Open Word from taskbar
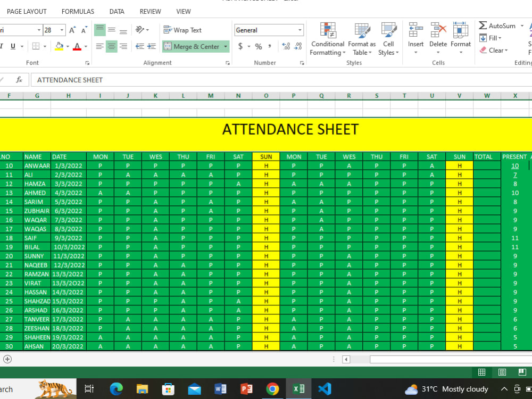The image size is (532, 399). tap(220, 389)
